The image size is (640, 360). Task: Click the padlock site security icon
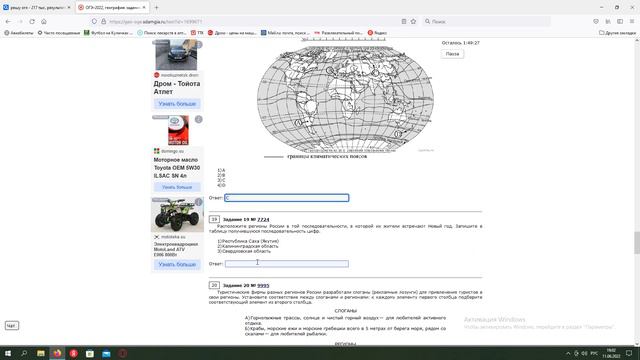click(103, 21)
